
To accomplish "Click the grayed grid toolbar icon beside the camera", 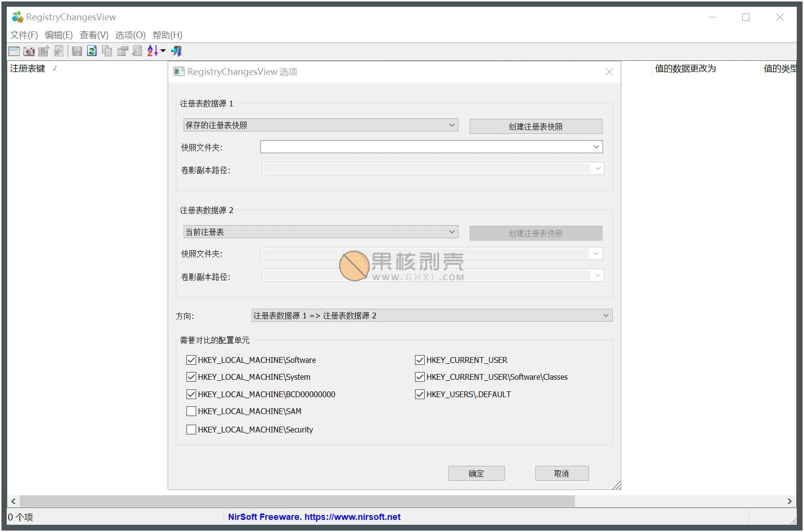I will [x=44, y=51].
